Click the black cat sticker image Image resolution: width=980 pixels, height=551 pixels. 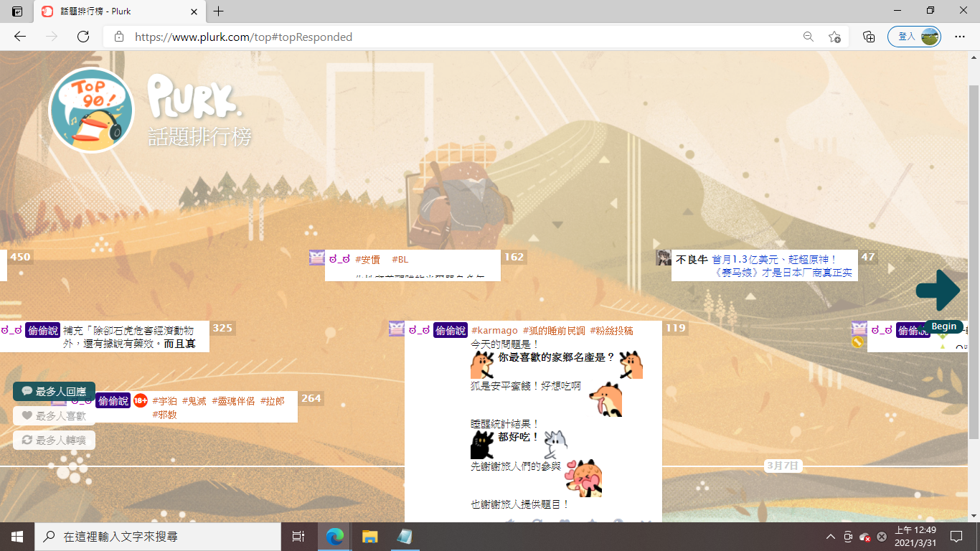click(x=482, y=444)
